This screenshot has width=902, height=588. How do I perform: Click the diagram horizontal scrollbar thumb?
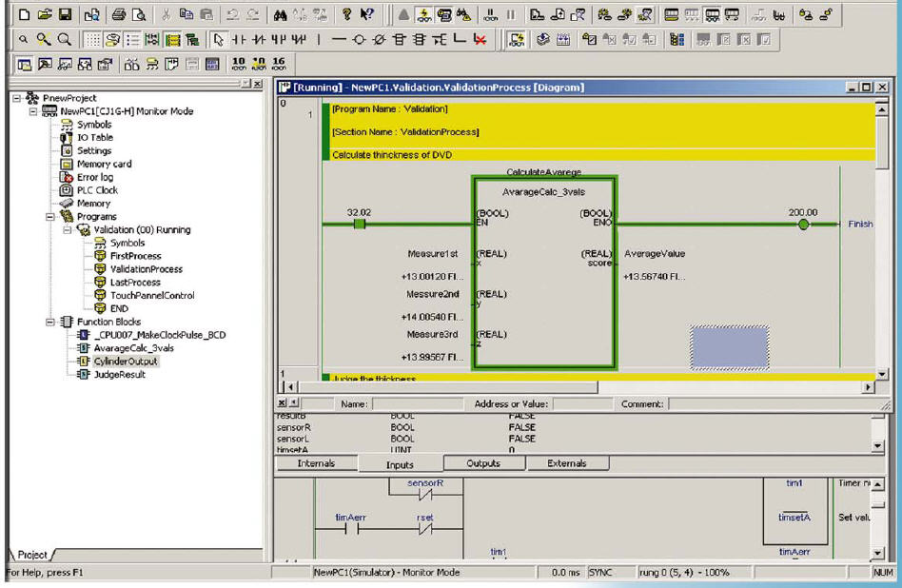pos(448,387)
